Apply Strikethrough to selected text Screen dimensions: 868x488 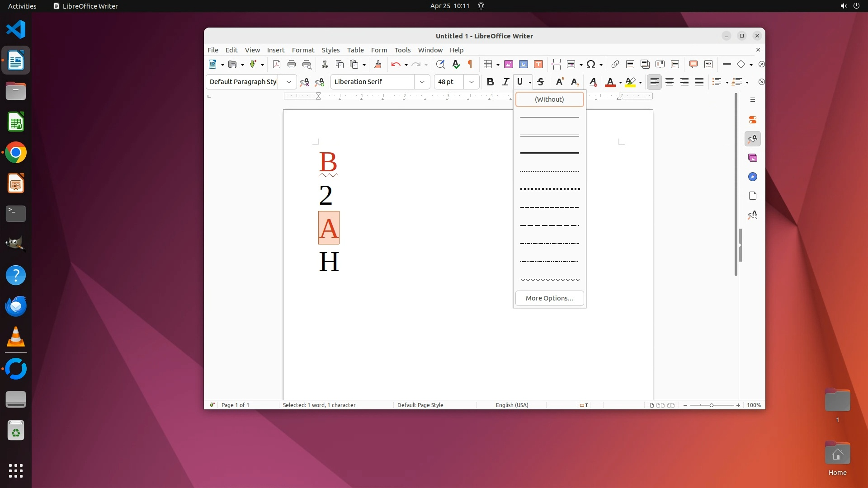click(x=541, y=82)
